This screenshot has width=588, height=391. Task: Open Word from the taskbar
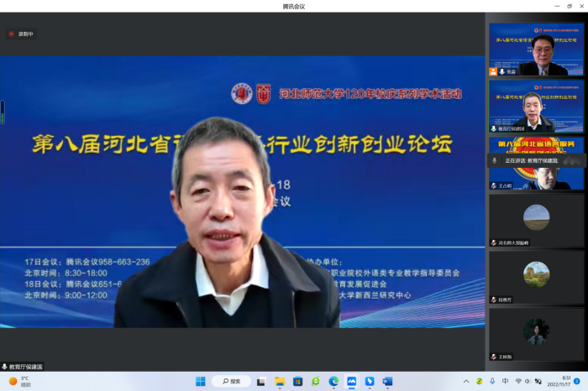tap(387, 381)
